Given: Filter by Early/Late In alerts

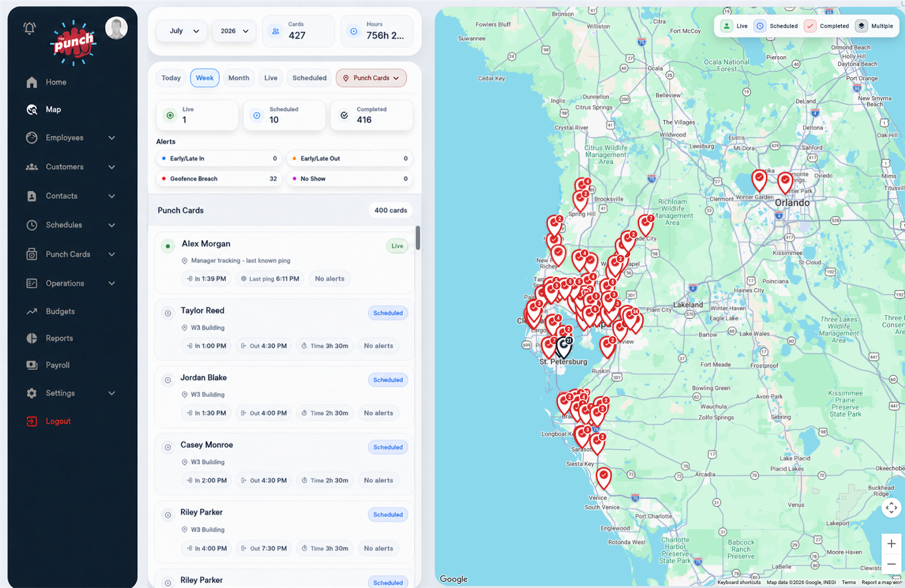Looking at the screenshot, I should 219,158.
